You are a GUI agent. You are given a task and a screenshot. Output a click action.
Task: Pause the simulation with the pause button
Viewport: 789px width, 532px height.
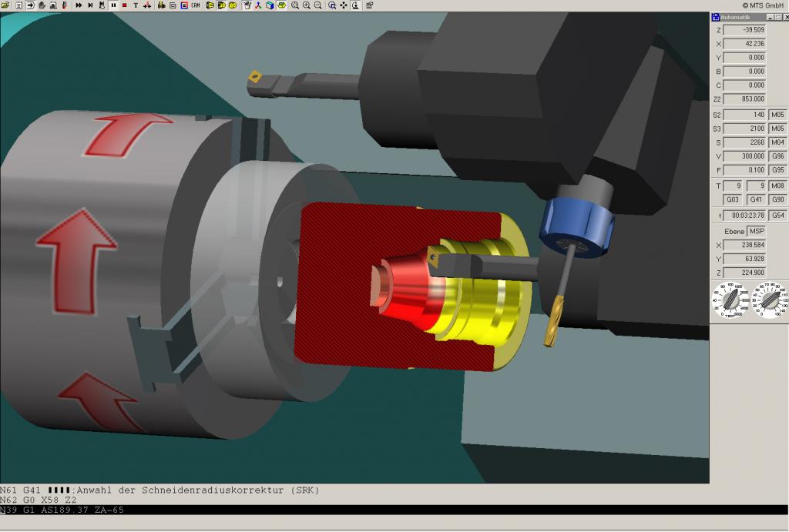coord(113,5)
